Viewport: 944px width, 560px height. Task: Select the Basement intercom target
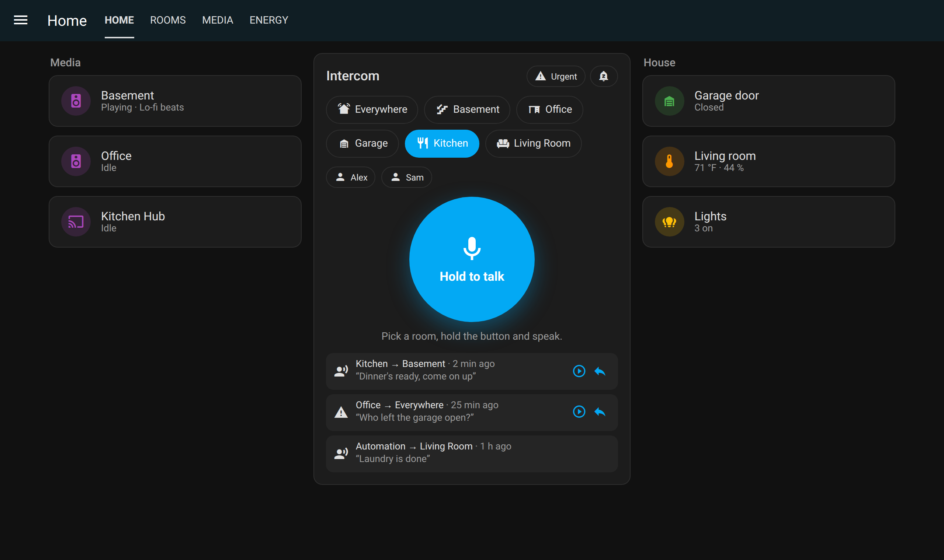pyautogui.click(x=467, y=109)
